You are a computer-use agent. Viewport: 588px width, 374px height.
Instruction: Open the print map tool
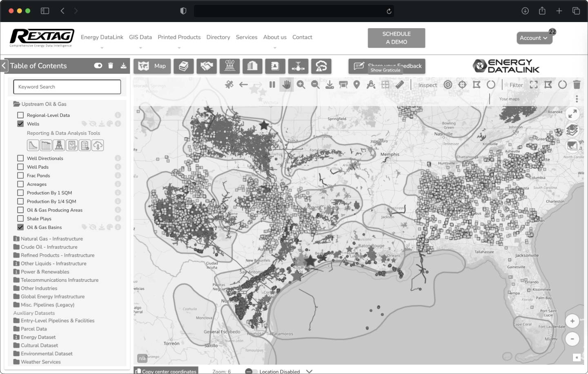tap(343, 85)
